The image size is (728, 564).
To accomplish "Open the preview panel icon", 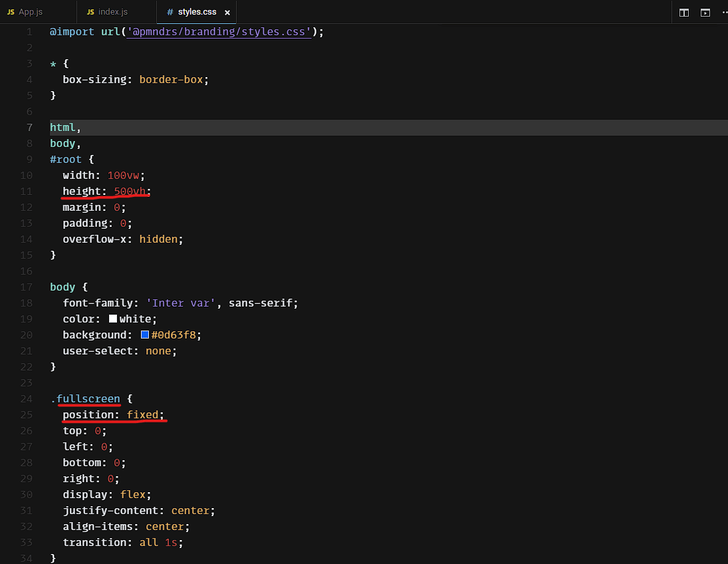I will click(705, 13).
